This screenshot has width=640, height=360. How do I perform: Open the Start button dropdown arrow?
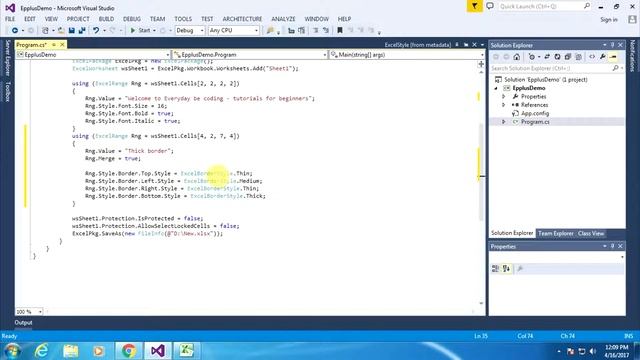click(x=154, y=31)
